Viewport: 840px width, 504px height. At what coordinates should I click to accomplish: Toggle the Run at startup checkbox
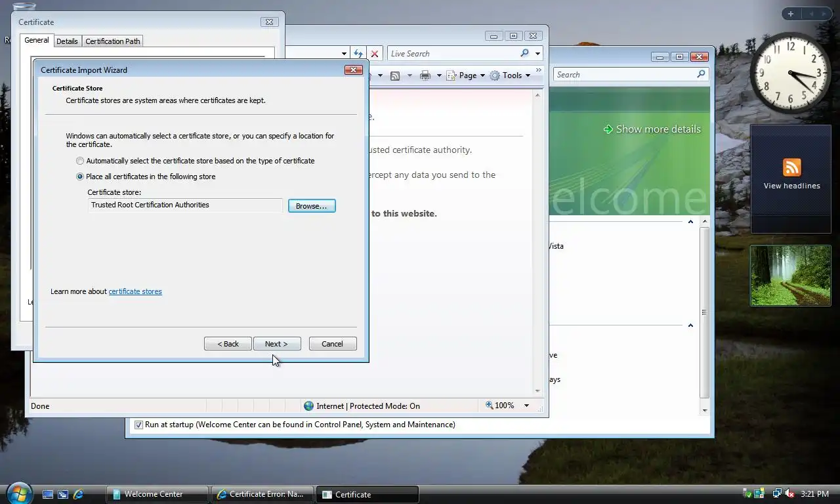click(x=138, y=425)
